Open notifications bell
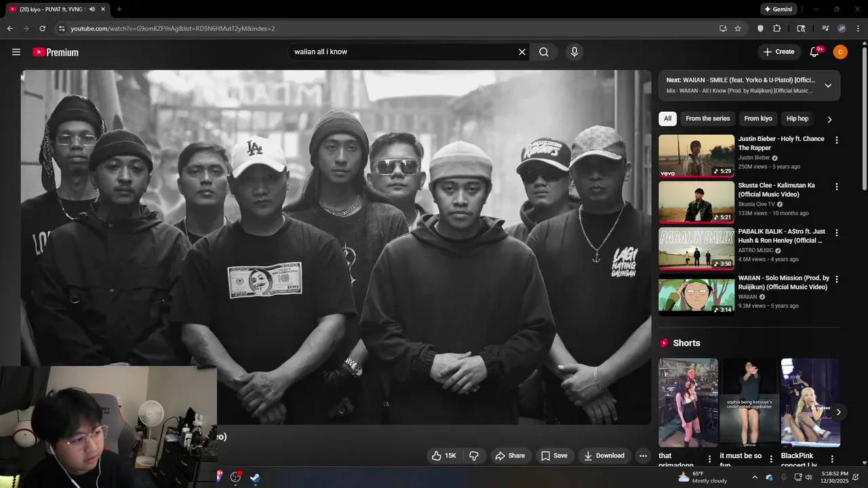 815,52
